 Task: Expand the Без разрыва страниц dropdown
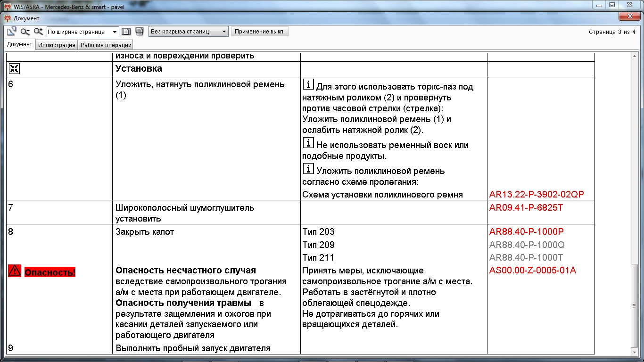click(188, 32)
